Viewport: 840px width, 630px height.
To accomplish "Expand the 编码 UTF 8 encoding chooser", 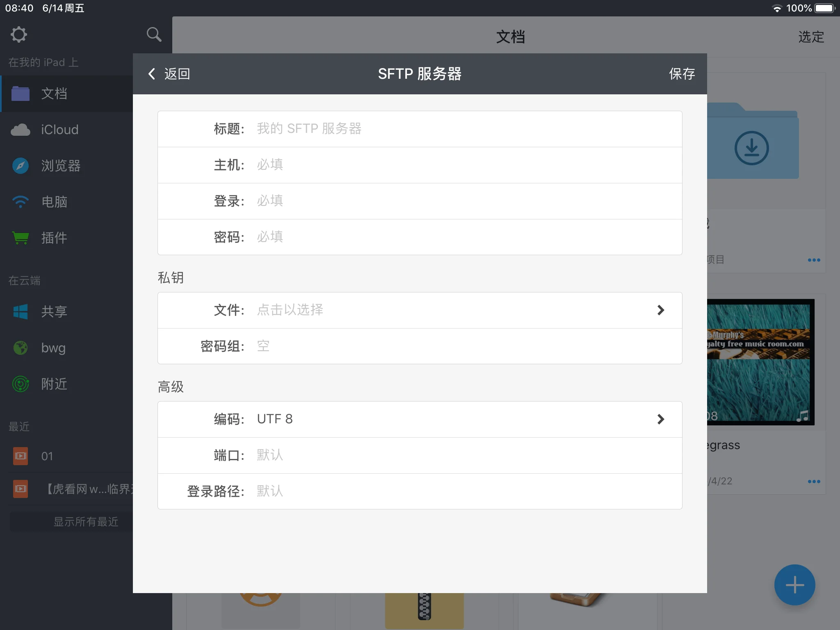I will 420,419.
